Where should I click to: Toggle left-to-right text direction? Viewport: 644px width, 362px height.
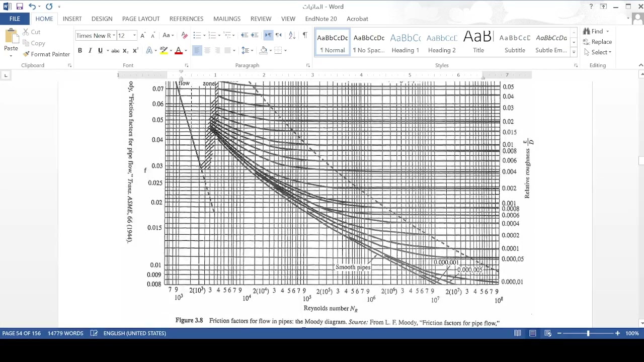click(x=268, y=35)
